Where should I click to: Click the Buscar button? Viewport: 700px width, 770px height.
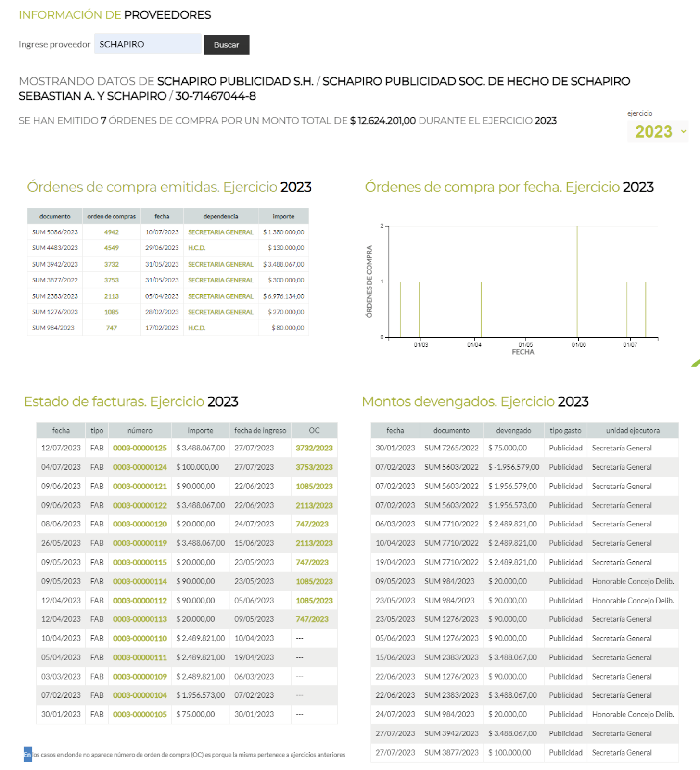pos(226,45)
